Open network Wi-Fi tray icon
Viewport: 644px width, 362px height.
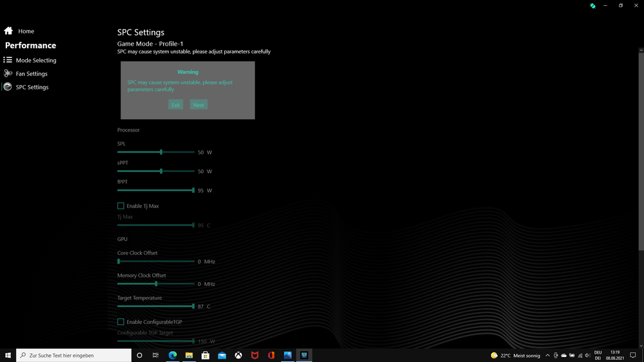pyautogui.click(x=580, y=356)
